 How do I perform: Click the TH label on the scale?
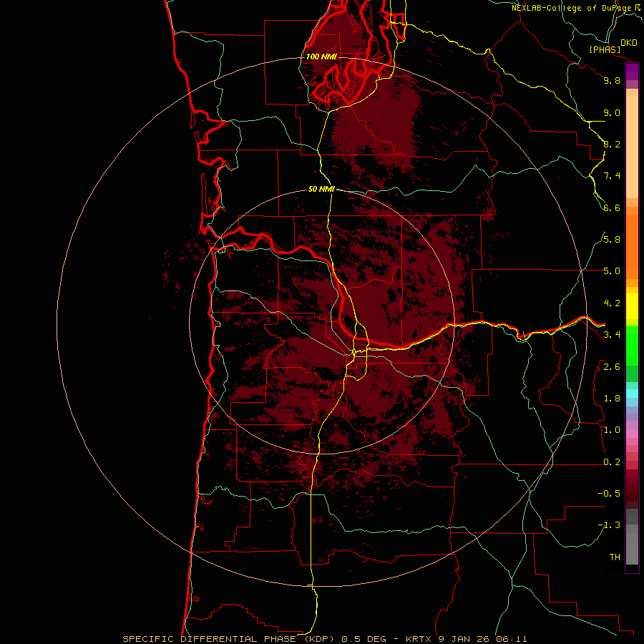pyautogui.click(x=615, y=557)
